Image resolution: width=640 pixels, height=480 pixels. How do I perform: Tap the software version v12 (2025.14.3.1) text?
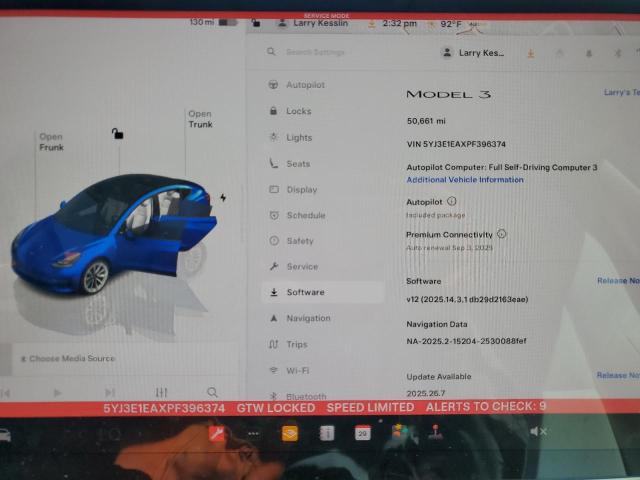click(x=467, y=299)
